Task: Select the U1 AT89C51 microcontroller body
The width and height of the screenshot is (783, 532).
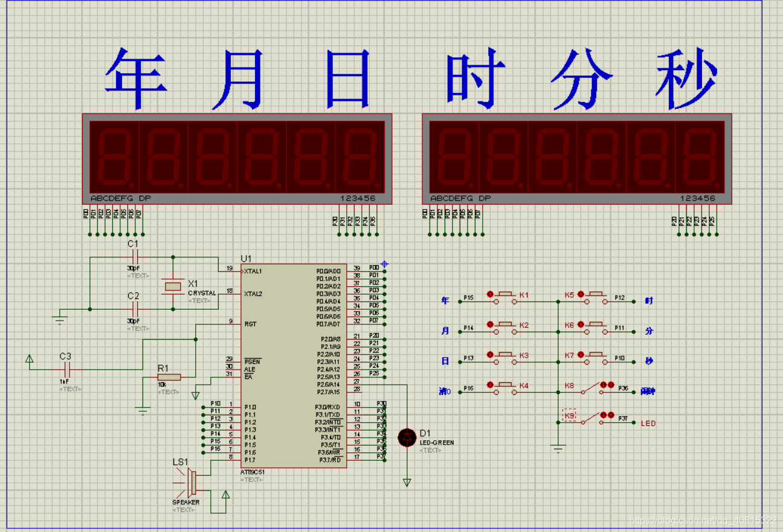Action: click(x=293, y=365)
